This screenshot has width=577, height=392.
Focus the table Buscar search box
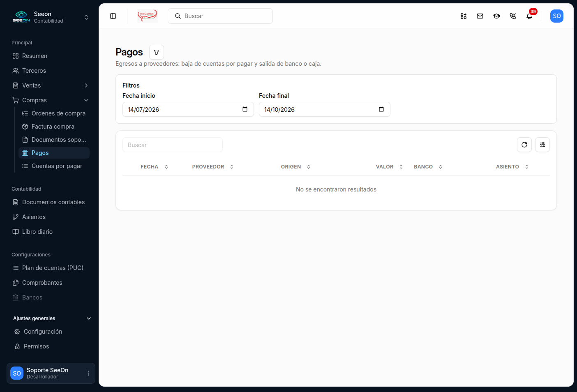pyautogui.click(x=173, y=145)
